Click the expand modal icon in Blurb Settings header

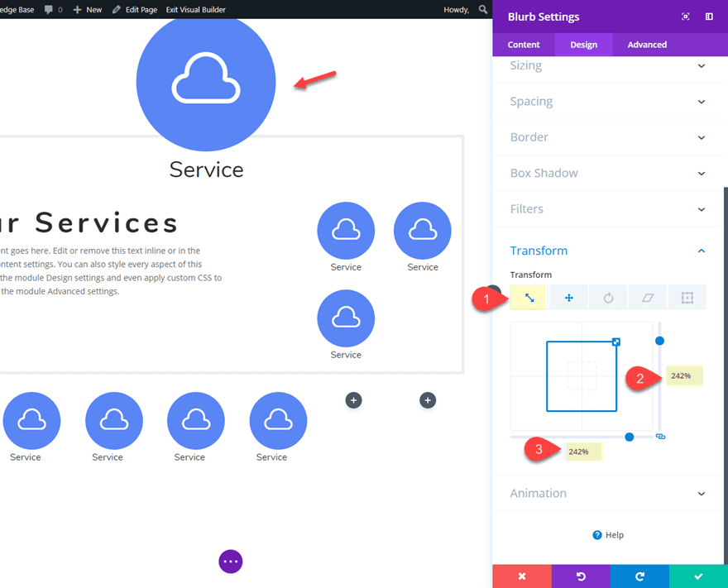(686, 16)
